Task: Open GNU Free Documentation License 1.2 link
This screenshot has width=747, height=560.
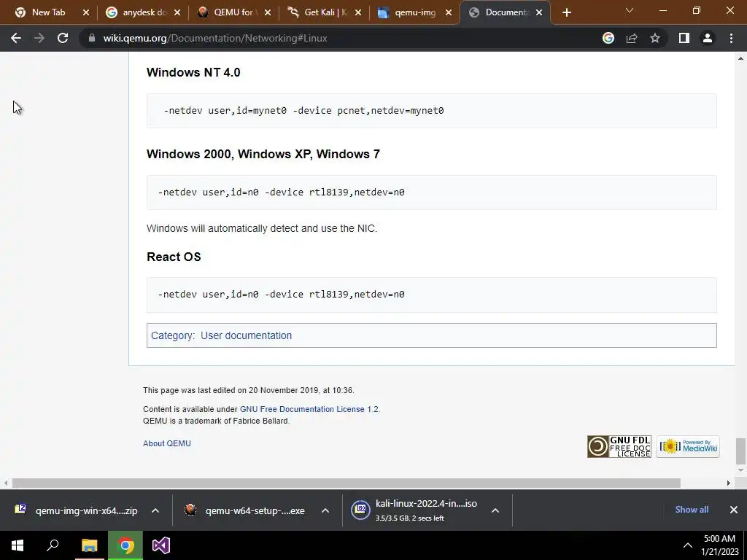Action: pos(309,409)
